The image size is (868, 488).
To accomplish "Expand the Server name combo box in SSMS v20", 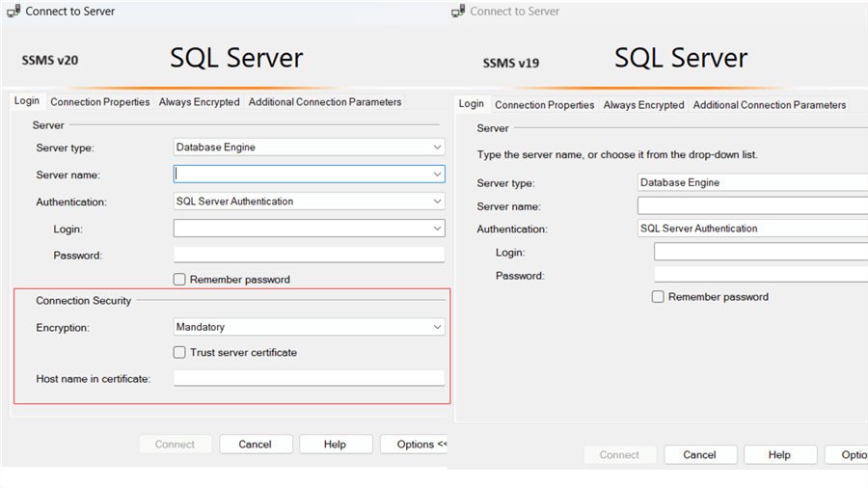I will tap(438, 175).
